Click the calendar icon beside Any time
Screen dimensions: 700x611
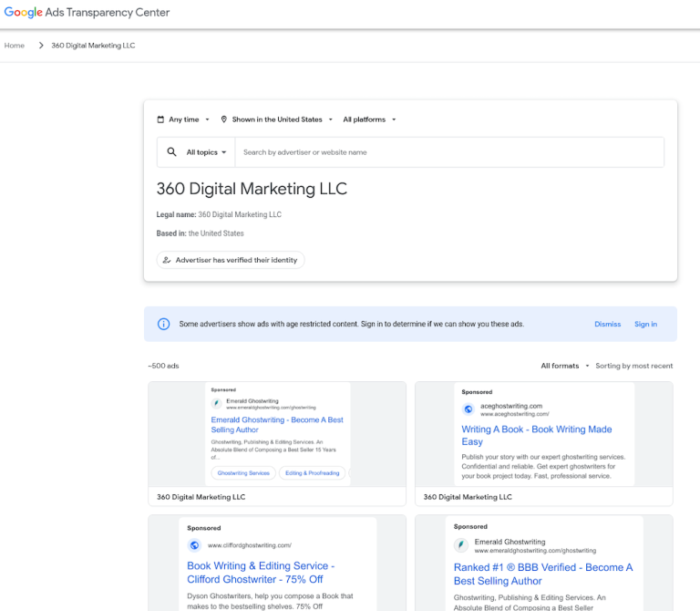[160, 119]
